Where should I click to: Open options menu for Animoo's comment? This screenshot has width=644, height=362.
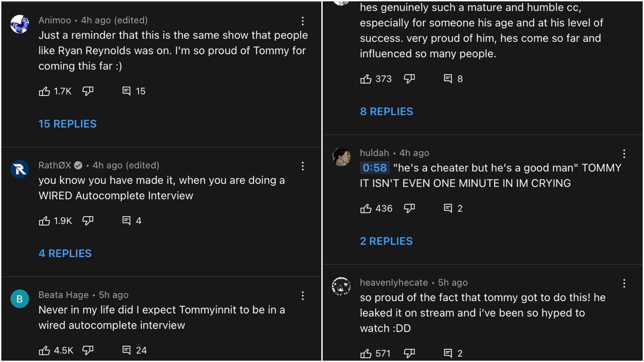tap(303, 21)
